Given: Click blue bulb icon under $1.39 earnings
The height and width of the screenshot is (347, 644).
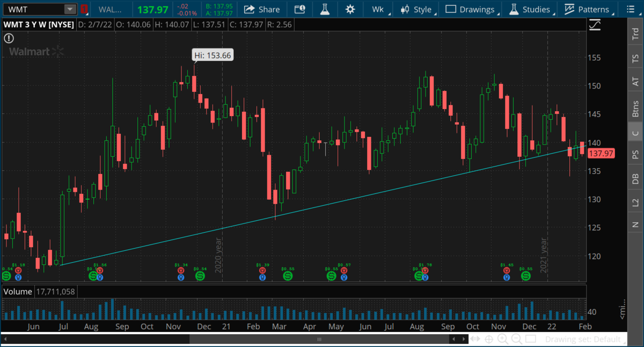Looking at the screenshot, I should [x=262, y=278].
